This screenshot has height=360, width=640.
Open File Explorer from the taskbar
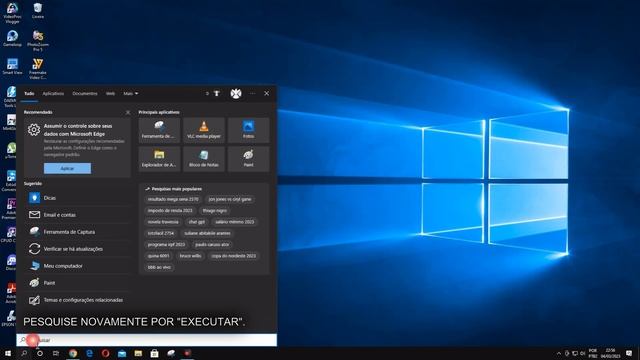tap(138, 353)
